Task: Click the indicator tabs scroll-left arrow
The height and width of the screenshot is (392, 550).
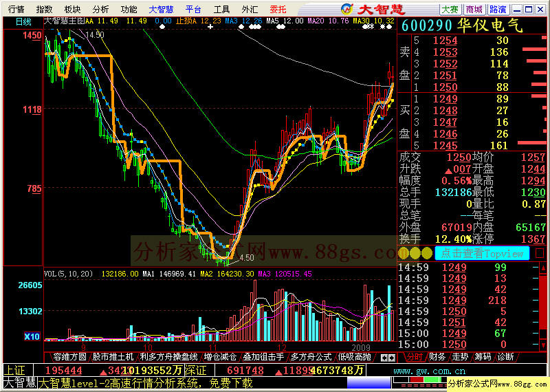Action: point(384,358)
